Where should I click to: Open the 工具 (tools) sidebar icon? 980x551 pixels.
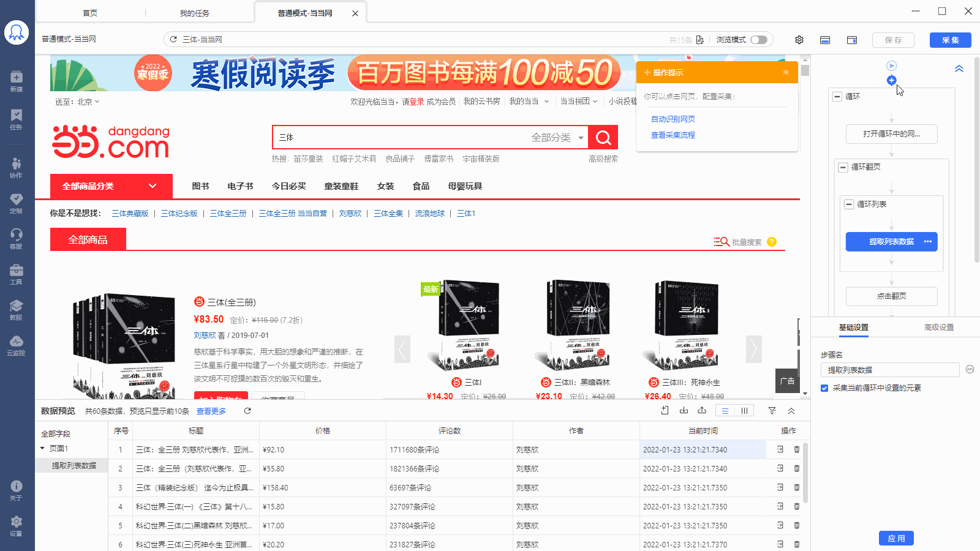[17, 274]
